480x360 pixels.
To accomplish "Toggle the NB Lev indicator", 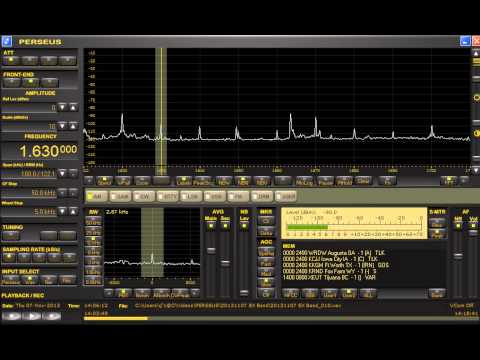I will tap(244, 226).
